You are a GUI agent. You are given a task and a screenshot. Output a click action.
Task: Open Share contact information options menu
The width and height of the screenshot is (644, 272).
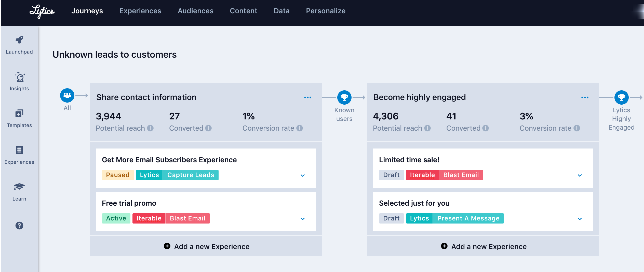(x=308, y=97)
